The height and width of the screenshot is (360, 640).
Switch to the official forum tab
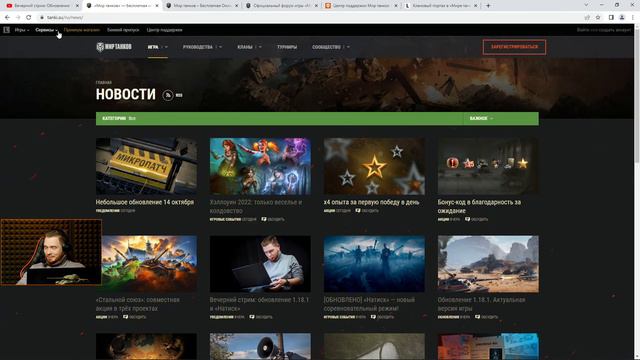point(282,6)
